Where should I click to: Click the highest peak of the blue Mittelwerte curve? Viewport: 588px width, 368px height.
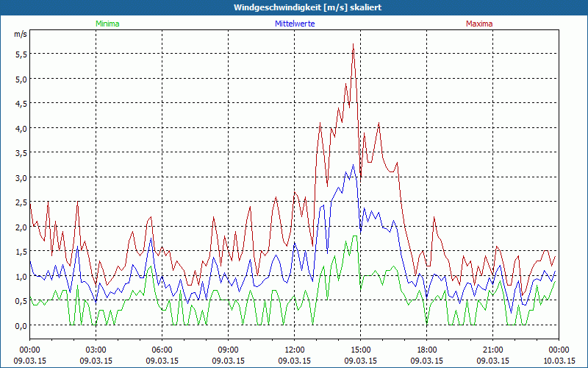353,165
